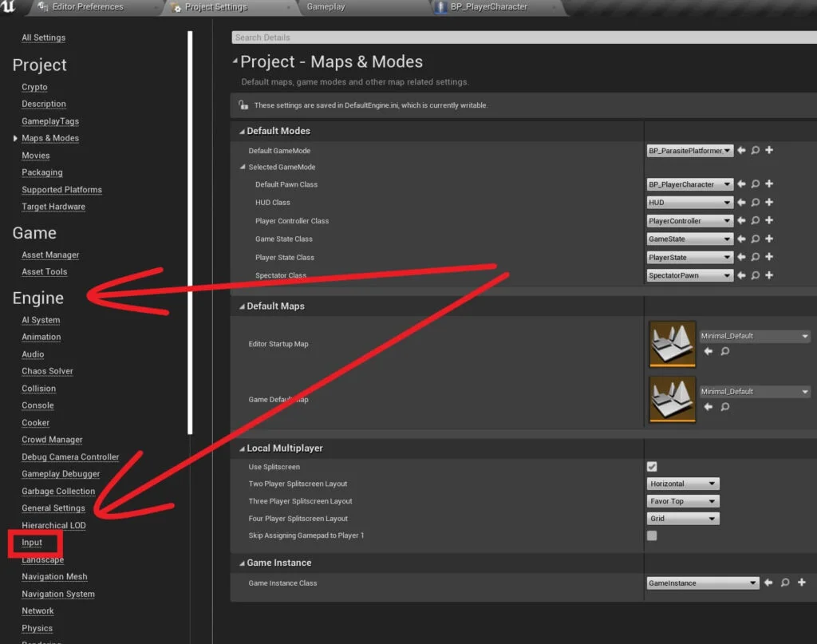The height and width of the screenshot is (644, 817).
Task: Create new Spectator Class plus icon
Action: pos(769,275)
